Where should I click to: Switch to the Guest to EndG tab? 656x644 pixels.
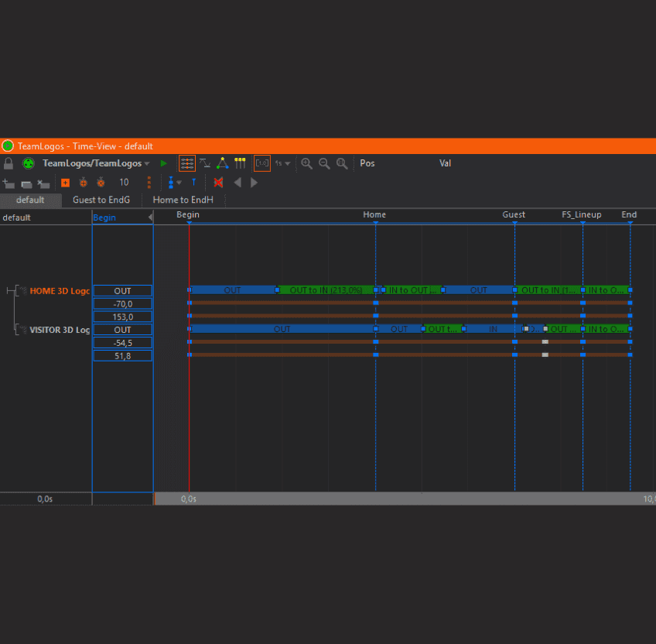click(101, 200)
